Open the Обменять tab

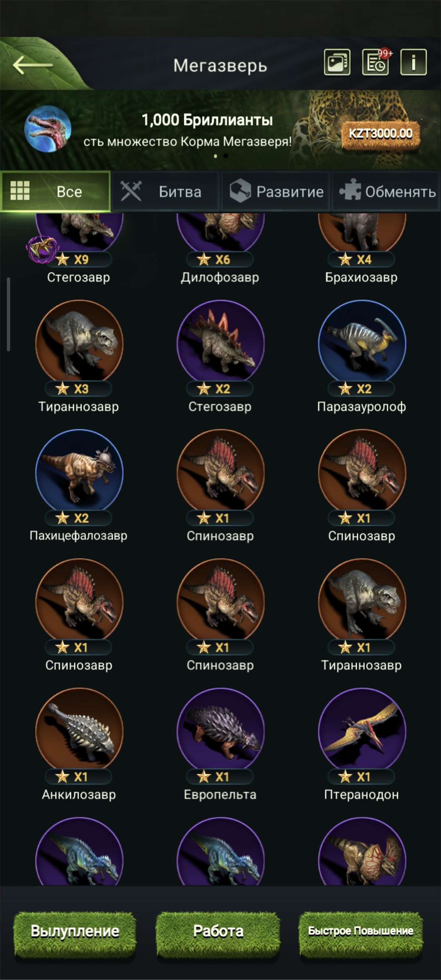pyautogui.click(x=386, y=191)
